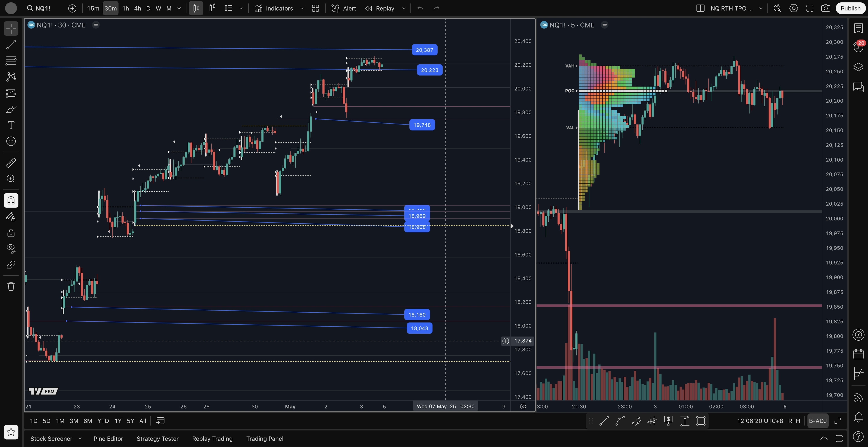Toggle hide all drawings eye icon
Viewport: 868px width, 447px height.
(11, 248)
